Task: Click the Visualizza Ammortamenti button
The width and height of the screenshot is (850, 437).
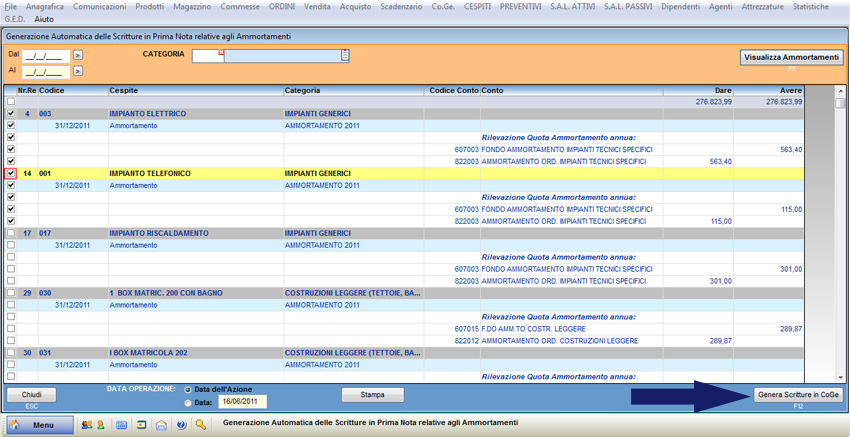Action: [791, 57]
